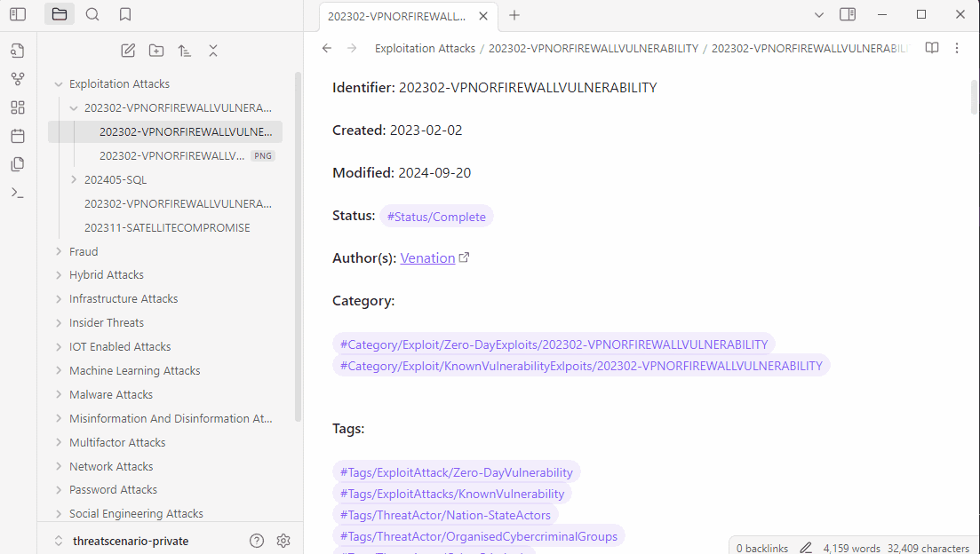Navigate forward arrow in note header

pyautogui.click(x=352, y=48)
